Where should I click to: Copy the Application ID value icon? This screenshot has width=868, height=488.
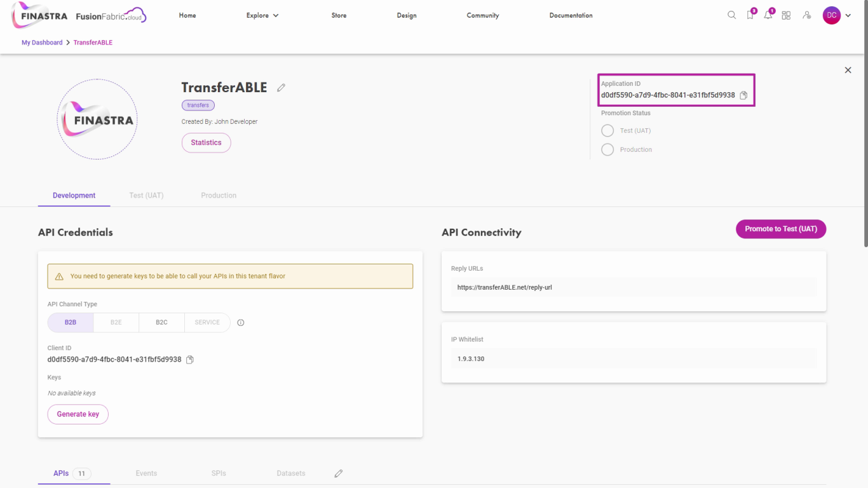[x=743, y=95]
